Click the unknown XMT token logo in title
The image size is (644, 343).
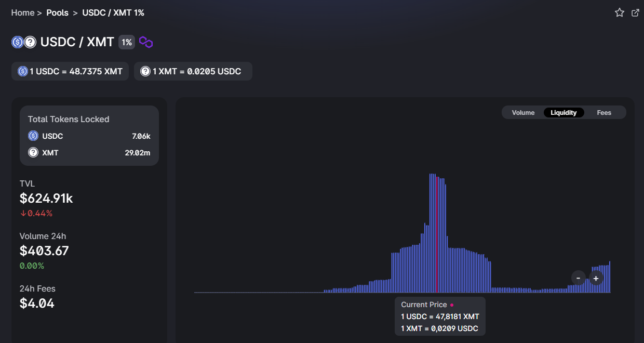(30, 42)
